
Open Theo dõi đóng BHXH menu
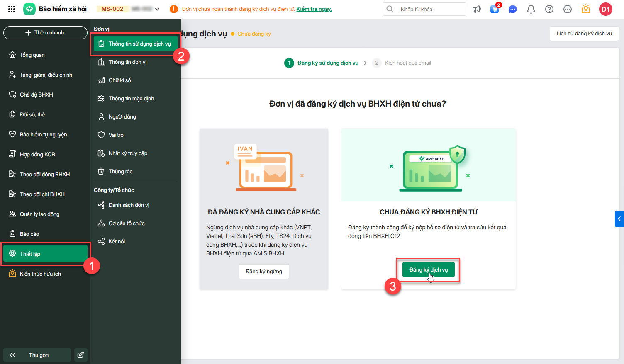click(45, 174)
